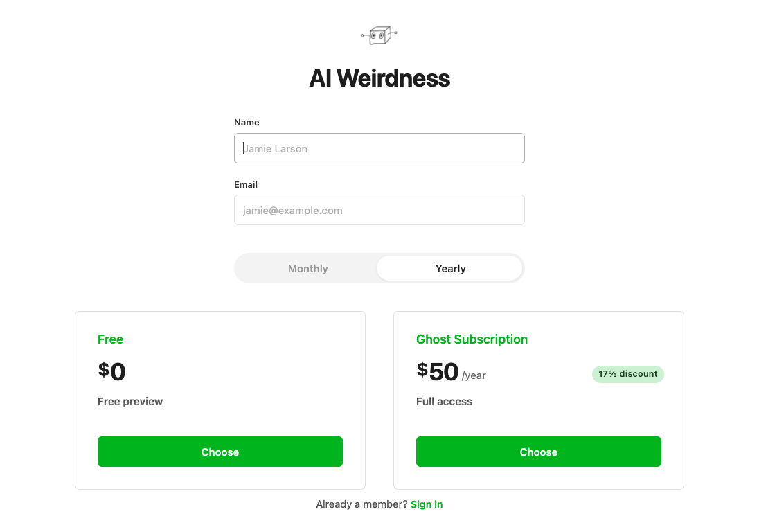The height and width of the screenshot is (532, 759).
Task: Click the Free plan heading
Action: pos(110,339)
